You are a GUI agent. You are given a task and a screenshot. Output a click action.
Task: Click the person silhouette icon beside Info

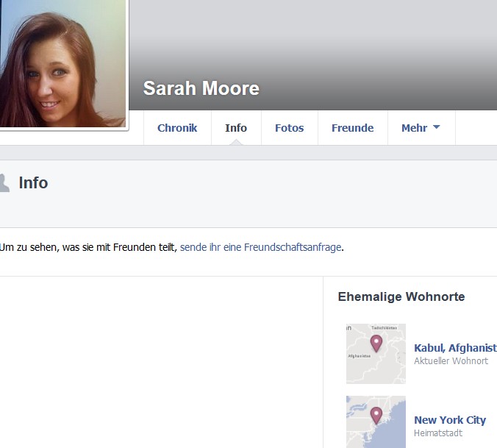[4, 183]
